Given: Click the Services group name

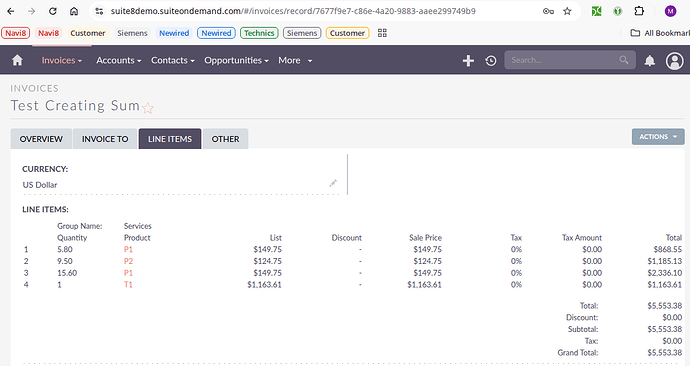Looking at the screenshot, I should click(137, 226).
